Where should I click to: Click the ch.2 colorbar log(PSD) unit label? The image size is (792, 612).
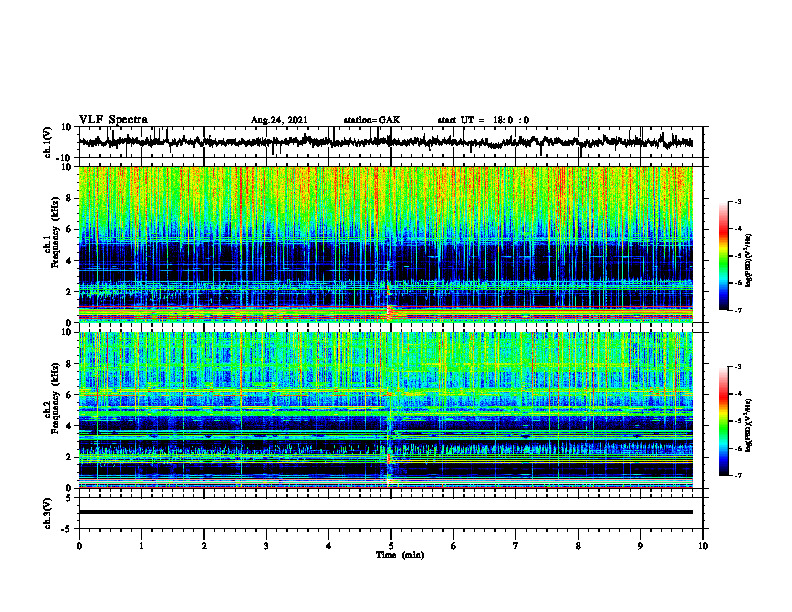750,425
